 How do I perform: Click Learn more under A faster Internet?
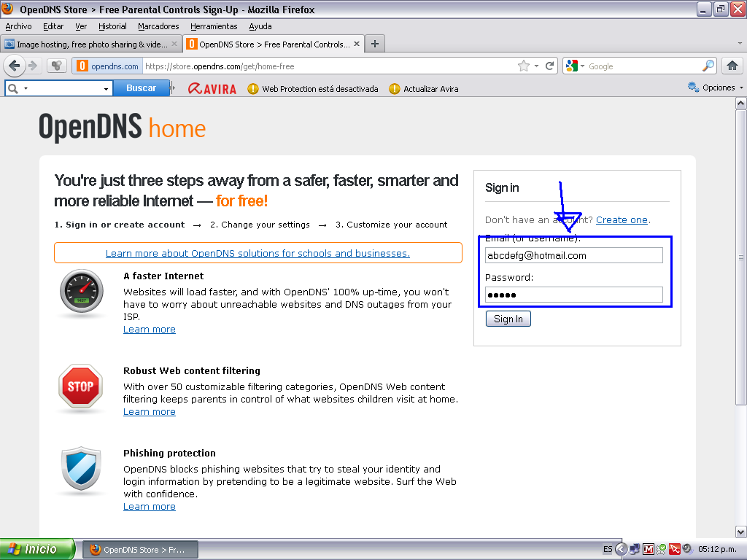(x=149, y=329)
